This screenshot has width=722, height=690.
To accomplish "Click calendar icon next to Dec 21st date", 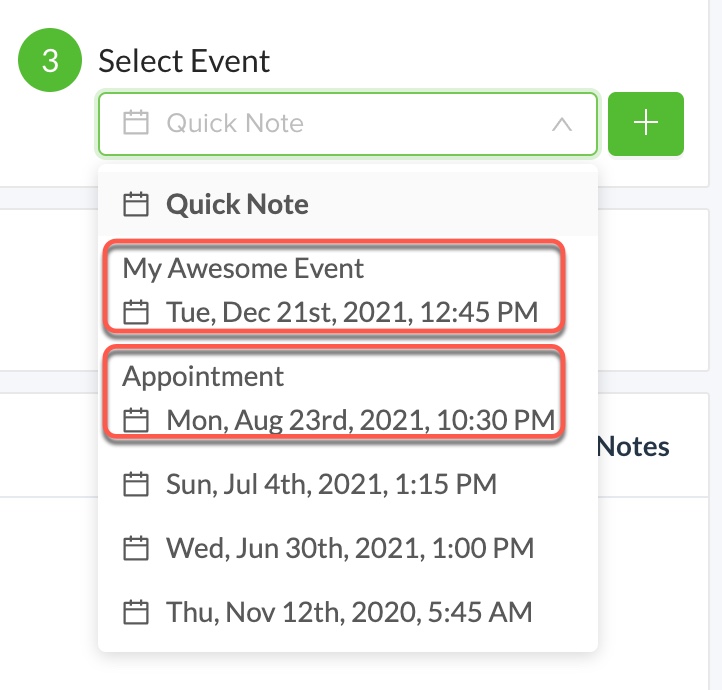I will 135,312.
